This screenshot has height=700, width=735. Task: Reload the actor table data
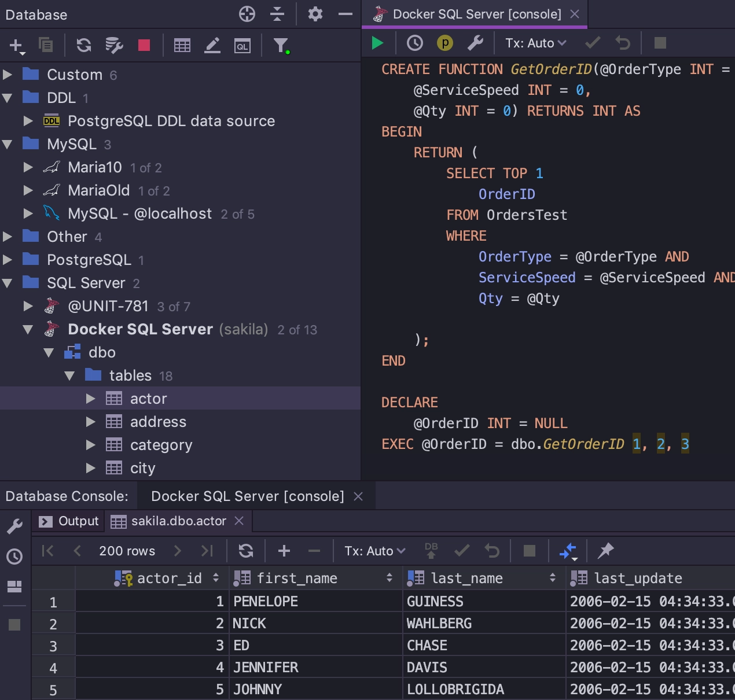point(246,551)
